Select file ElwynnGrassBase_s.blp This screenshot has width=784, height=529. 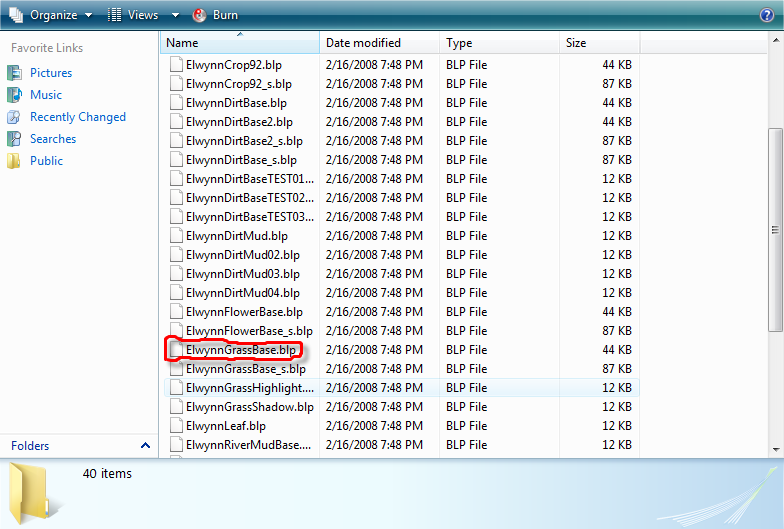[x=246, y=369]
